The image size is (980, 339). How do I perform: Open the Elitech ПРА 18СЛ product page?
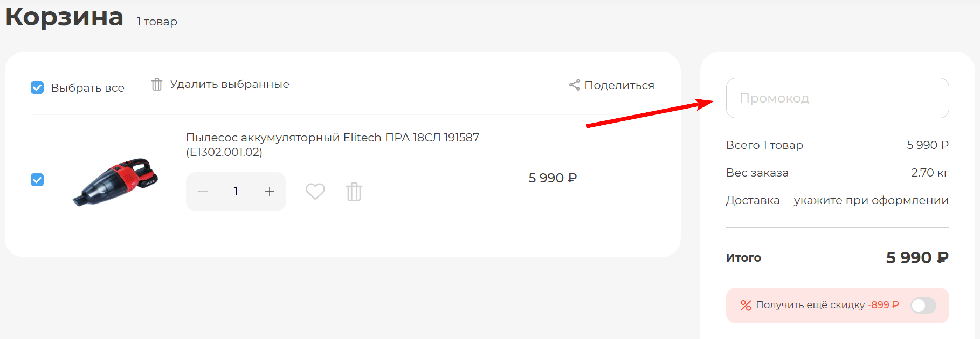(x=332, y=138)
